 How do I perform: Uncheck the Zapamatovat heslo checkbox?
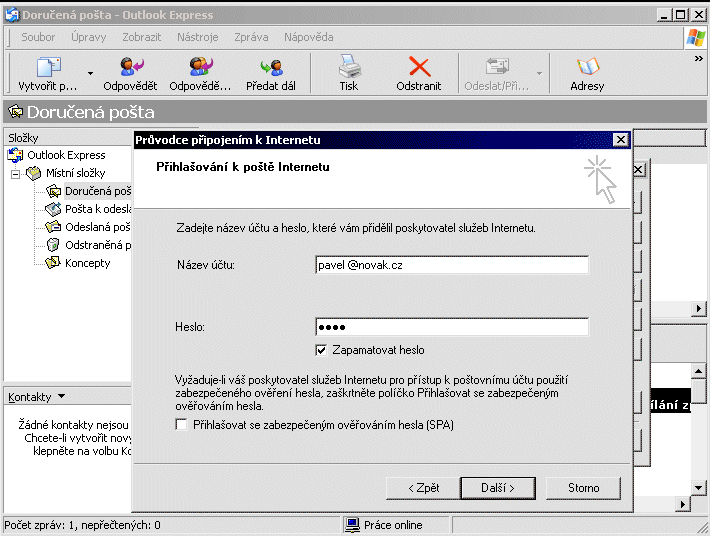(321, 350)
